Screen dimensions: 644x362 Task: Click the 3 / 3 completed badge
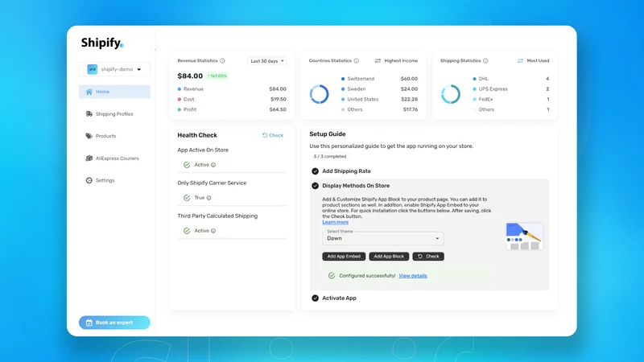330,156
